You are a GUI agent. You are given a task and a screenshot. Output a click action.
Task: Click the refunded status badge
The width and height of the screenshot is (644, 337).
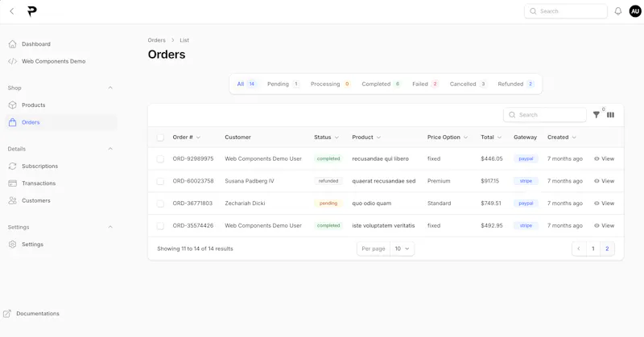(328, 181)
